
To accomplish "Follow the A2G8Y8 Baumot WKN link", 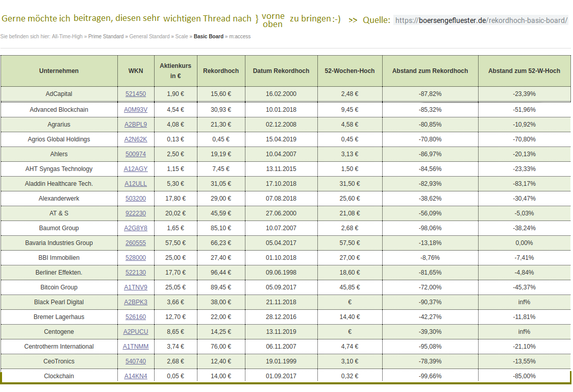I will pyautogui.click(x=136, y=228).
